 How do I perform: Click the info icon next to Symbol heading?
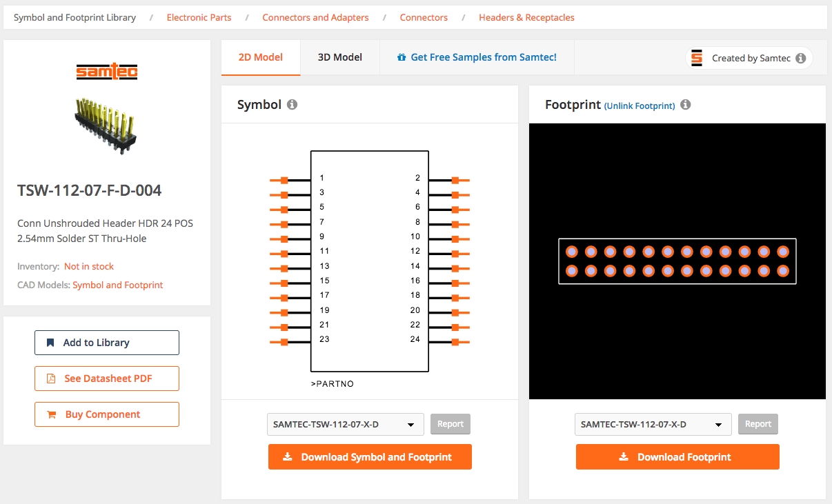(292, 105)
